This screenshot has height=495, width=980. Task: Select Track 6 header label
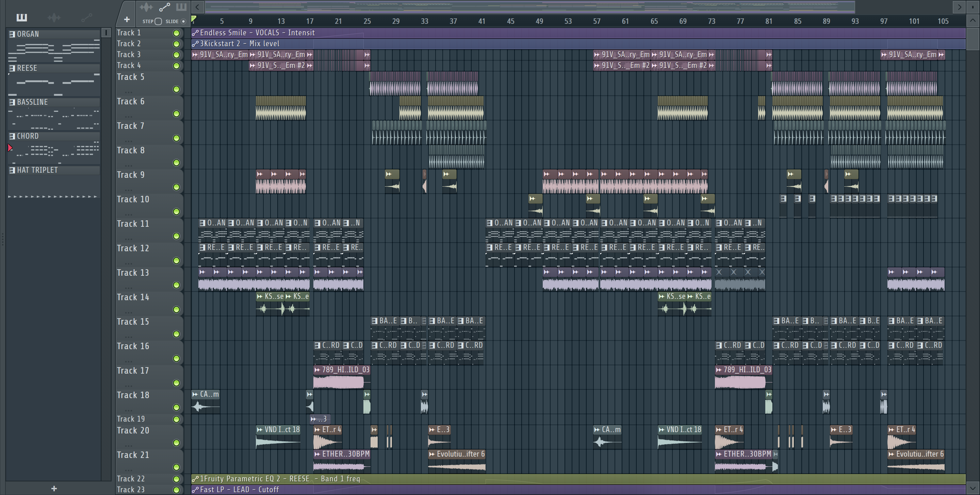[x=130, y=102]
